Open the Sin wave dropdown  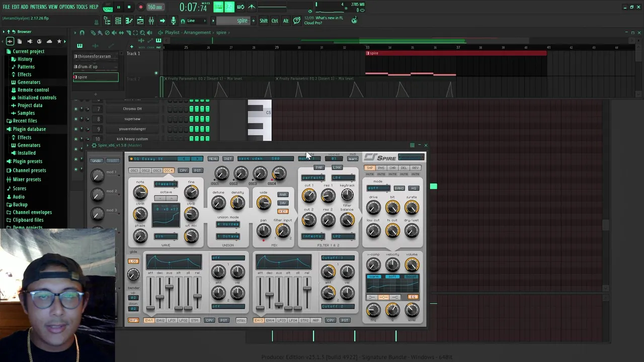[x=166, y=236]
